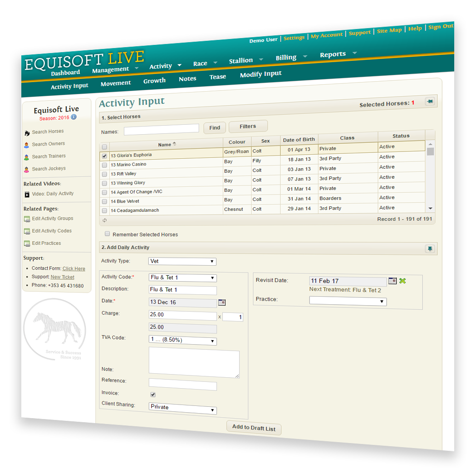Click the pin icon beside Selected Horses
Screen dimensions: 476x473
tap(430, 101)
